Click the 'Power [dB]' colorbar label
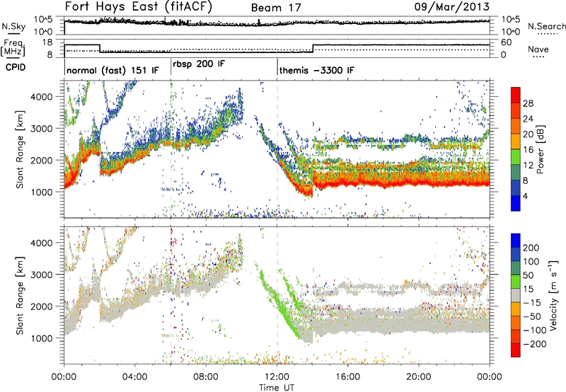Screen dimensions: 566x392 point(540,149)
